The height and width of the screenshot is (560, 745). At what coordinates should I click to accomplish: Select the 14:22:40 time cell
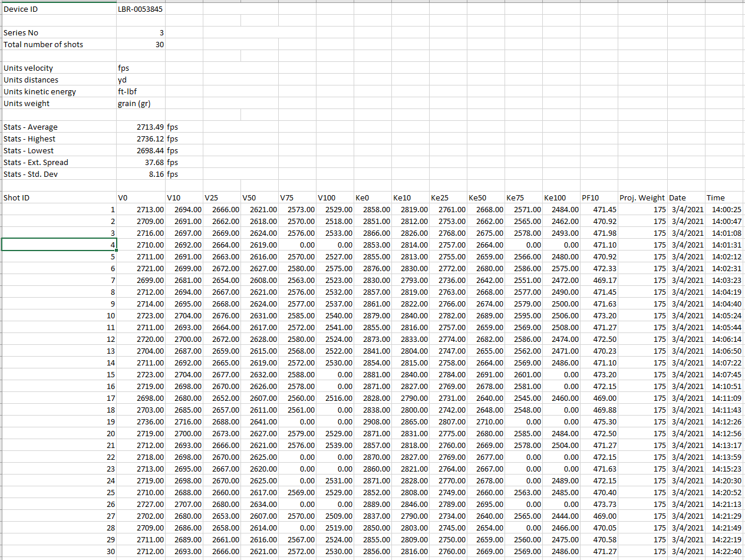click(x=727, y=551)
